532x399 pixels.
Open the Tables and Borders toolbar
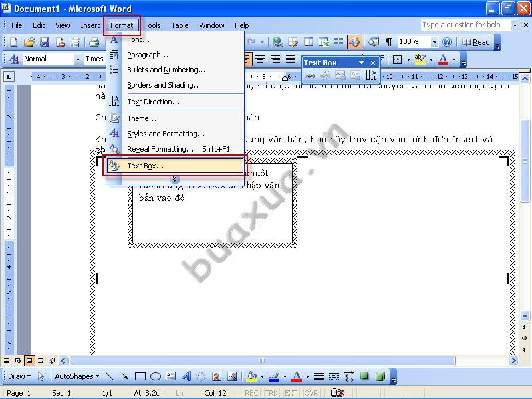(x=293, y=42)
